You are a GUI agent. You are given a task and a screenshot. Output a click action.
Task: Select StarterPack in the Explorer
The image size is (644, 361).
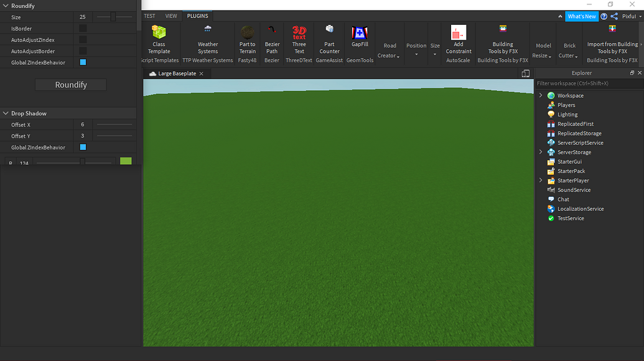coord(571,171)
